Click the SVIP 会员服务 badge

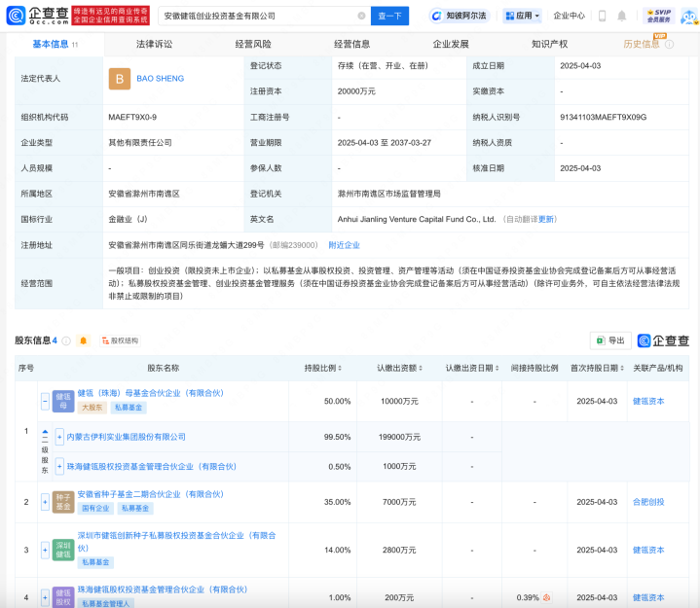click(x=659, y=16)
